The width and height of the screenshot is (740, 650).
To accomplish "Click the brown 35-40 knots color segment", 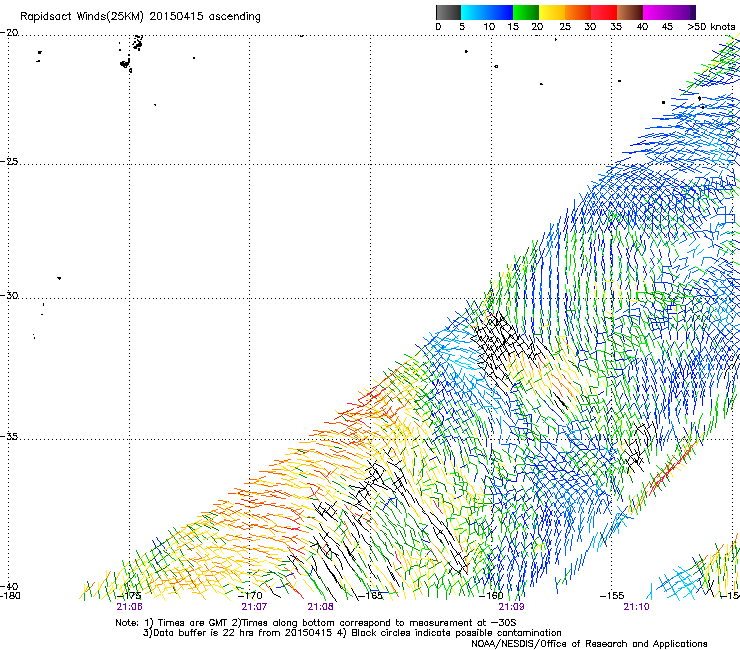I will [x=630, y=12].
